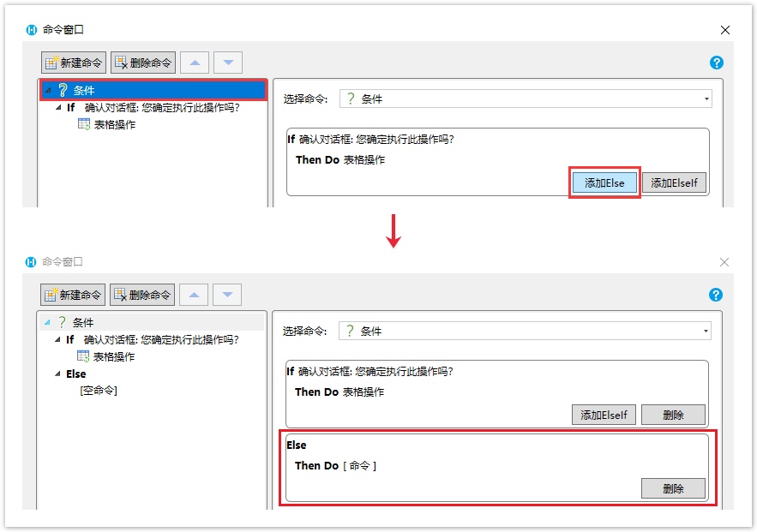The height and width of the screenshot is (532, 757).
Task: Click the 添加Else button
Action: pyautogui.click(x=604, y=182)
